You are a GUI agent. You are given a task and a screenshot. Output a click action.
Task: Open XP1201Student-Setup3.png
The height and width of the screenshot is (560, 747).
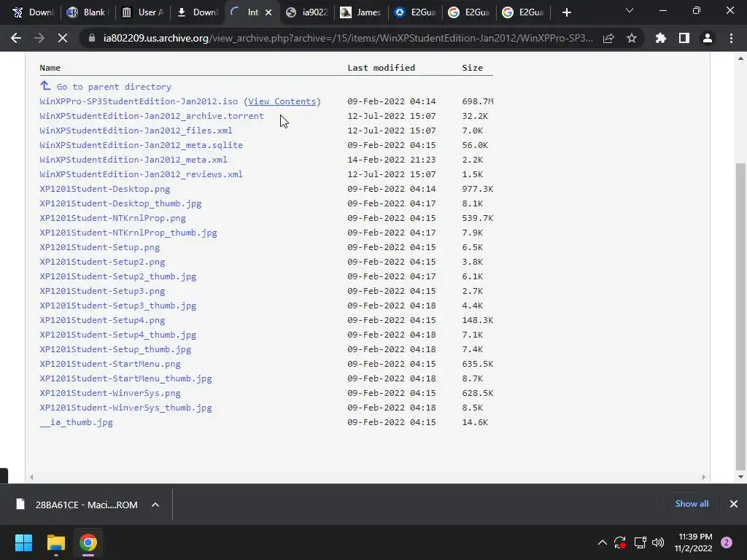(102, 291)
